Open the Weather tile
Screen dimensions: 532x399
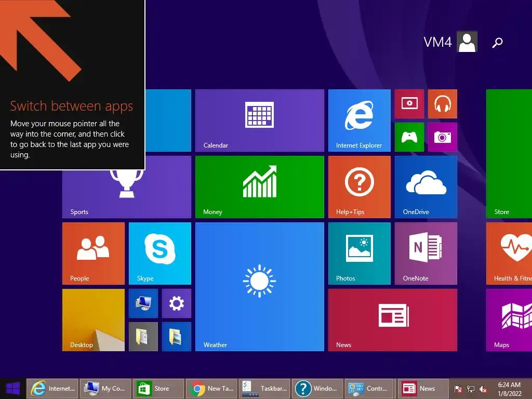point(260,287)
